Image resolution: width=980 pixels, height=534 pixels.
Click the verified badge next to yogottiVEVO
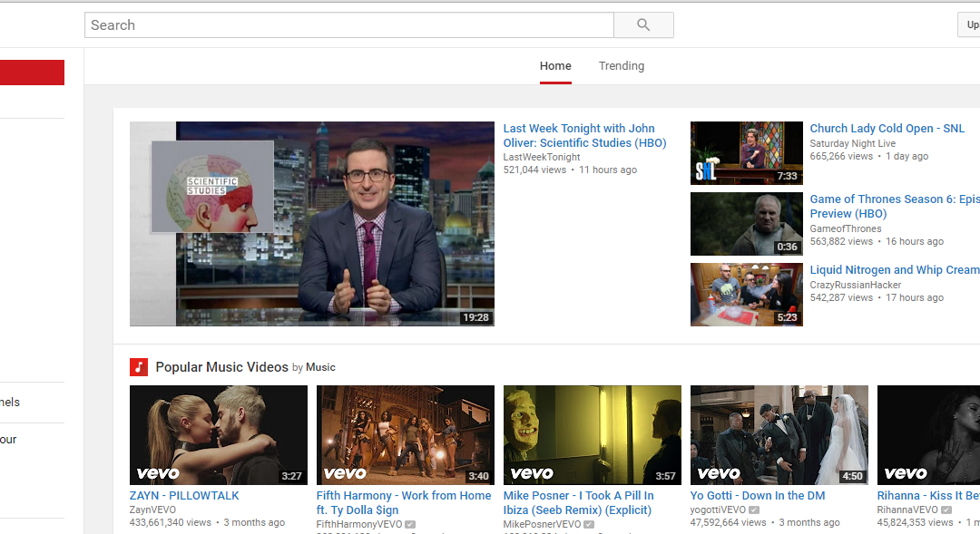(x=754, y=510)
